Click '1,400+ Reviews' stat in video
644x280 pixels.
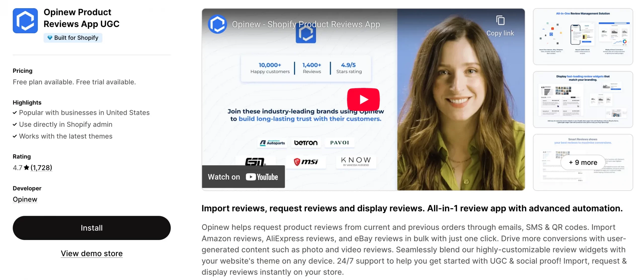point(312,68)
